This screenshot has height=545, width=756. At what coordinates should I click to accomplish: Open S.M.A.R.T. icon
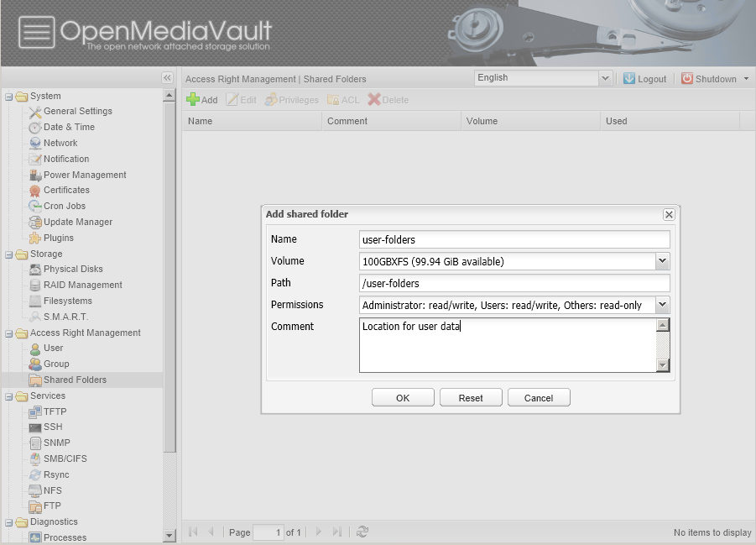[35, 317]
